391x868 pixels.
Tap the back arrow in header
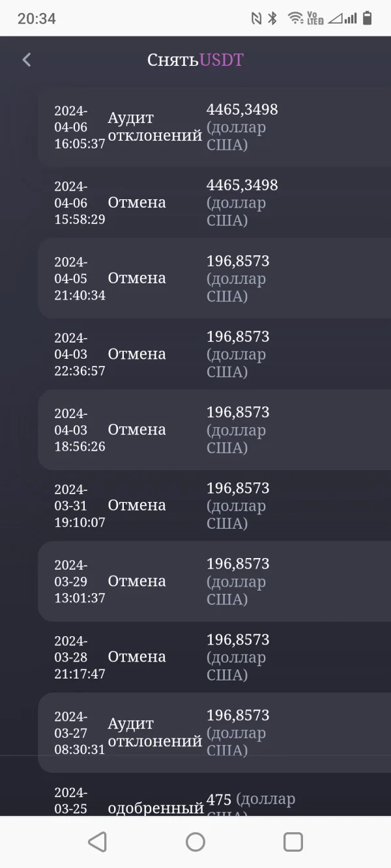(x=27, y=60)
